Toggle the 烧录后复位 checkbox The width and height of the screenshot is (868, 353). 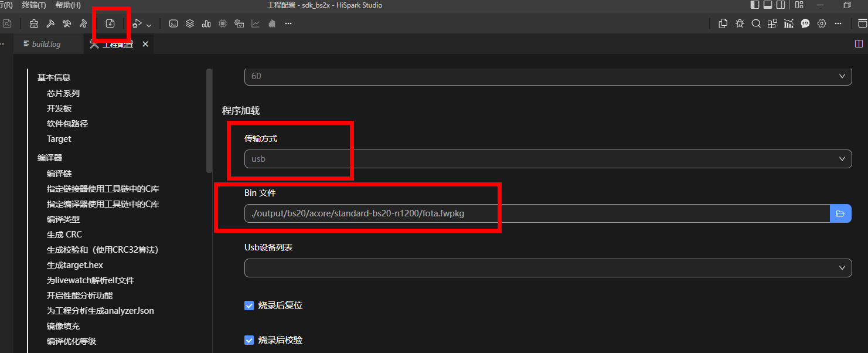click(x=249, y=306)
